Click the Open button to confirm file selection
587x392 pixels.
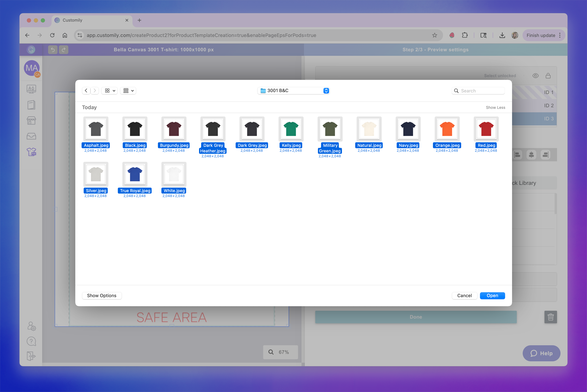pyautogui.click(x=492, y=296)
